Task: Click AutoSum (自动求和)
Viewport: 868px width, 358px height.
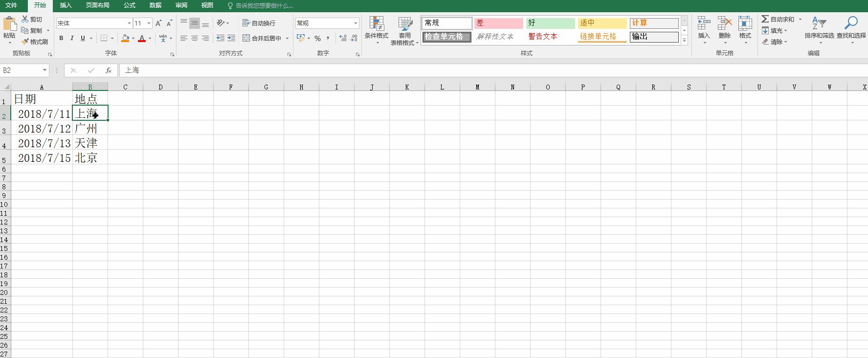Action: pos(778,19)
